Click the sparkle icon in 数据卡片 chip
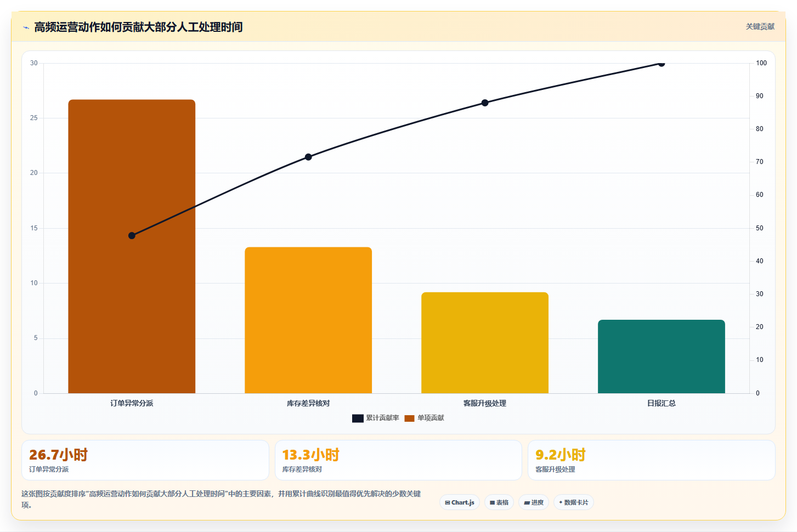Viewport: 797px width, 532px height. (x=561, y=502)
